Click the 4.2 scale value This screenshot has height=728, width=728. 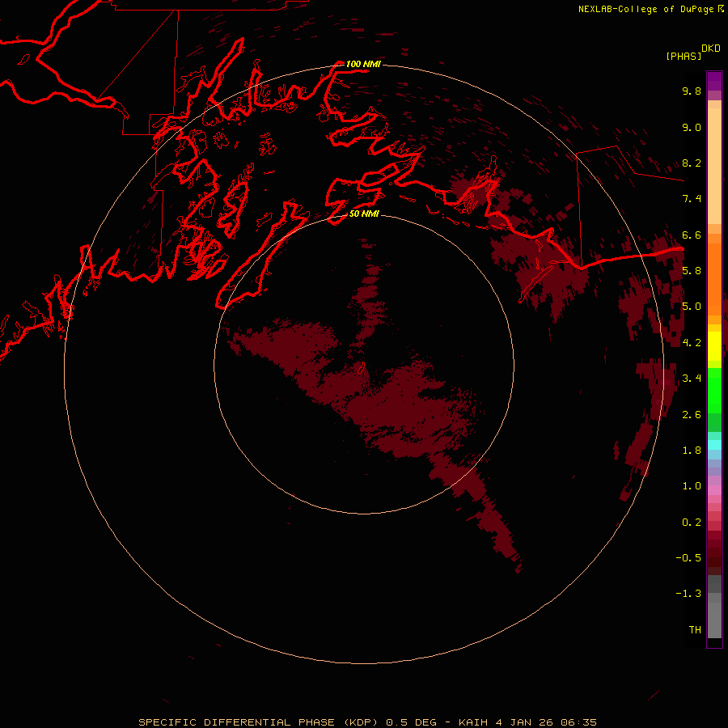(x=692, y=343)
